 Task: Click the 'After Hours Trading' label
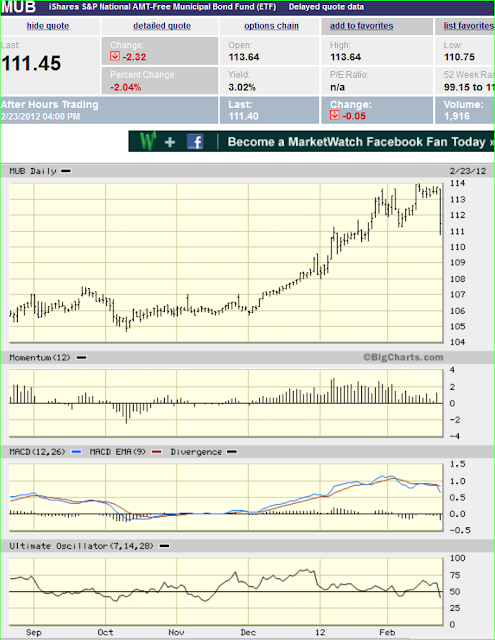pos(50,105)
